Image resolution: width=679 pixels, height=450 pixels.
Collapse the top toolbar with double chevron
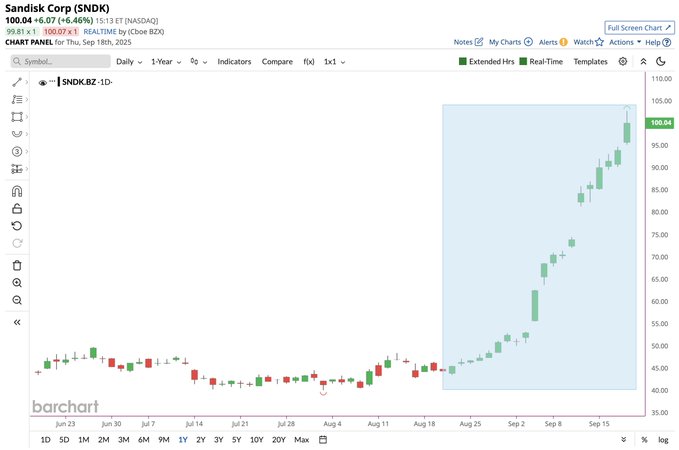pos(643,62)
